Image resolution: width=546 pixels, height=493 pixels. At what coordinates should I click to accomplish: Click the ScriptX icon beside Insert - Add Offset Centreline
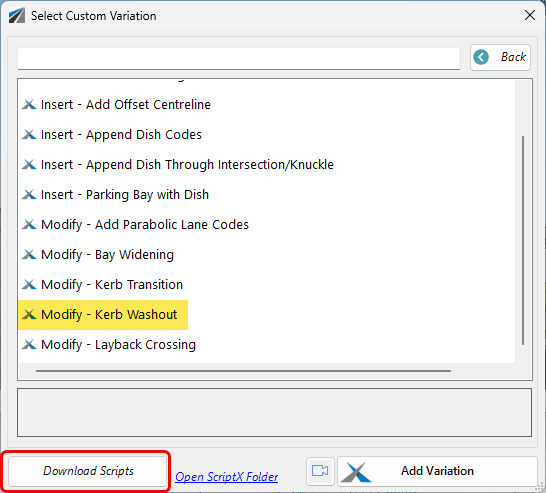pos(29,104)
